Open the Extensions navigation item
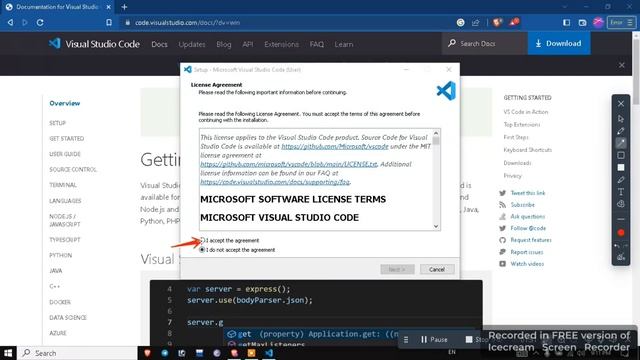640x360 pixels. coord(281,44)
